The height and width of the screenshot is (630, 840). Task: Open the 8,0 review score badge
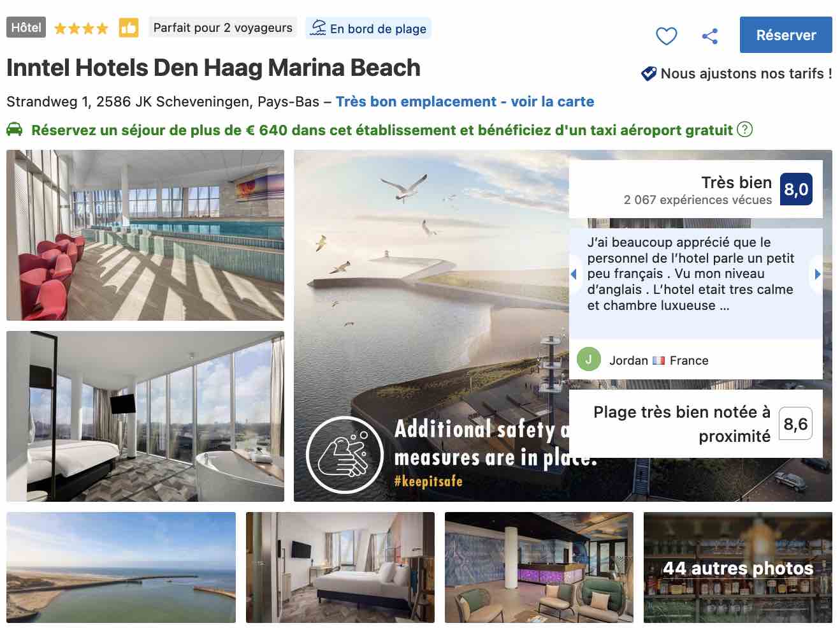pyautogui.click(x=796, y=189)
